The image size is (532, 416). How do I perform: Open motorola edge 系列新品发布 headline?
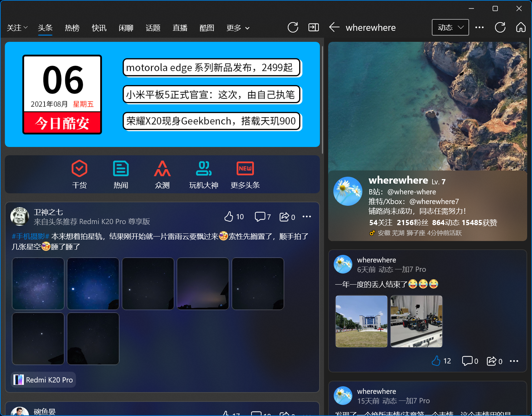212,67
